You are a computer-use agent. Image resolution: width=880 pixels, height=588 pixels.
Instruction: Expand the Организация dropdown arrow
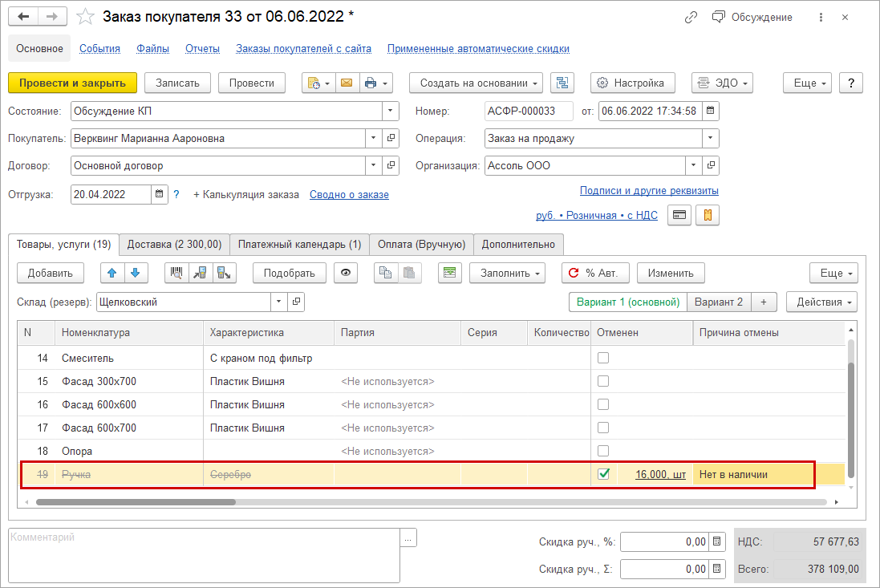(694, 165)
